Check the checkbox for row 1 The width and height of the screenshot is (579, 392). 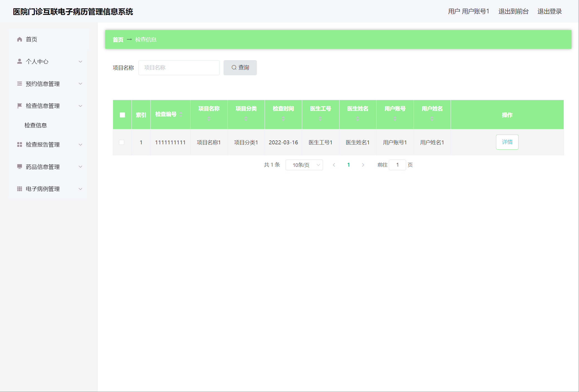pyautogui.click(x=122, y=142)
